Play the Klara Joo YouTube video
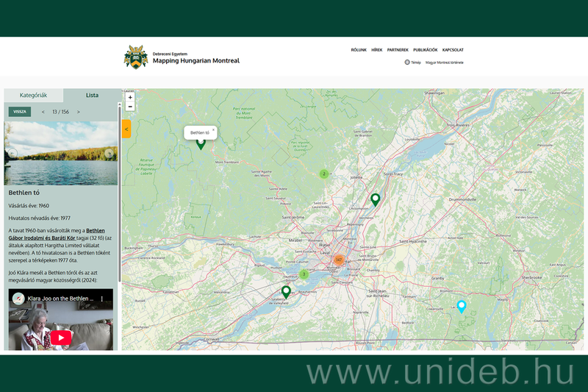The width and height of the screenshot is (588, 392). (x=61, y=338)
